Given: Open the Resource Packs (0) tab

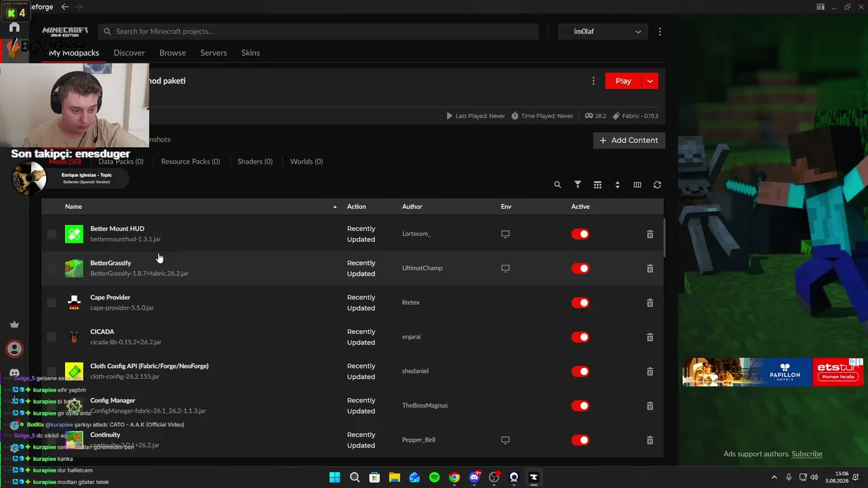Looking at the screenshot, I should (x=191, y=161).
